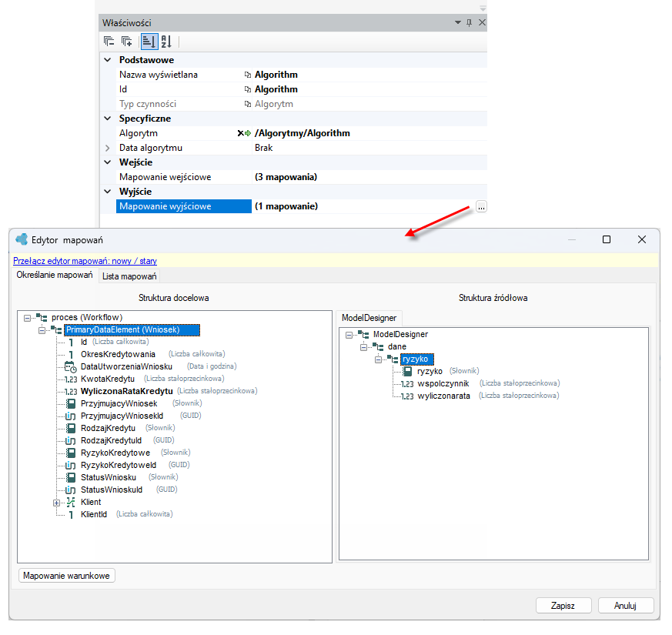The image size is (672, 635).
Task: Collapse the dane node in source structure
Action: 363,347
